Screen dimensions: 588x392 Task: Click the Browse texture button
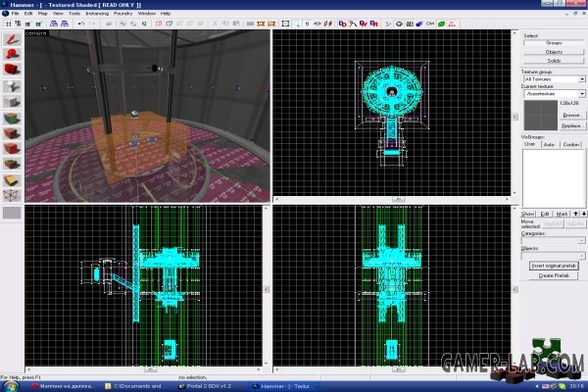coord(571,115)
